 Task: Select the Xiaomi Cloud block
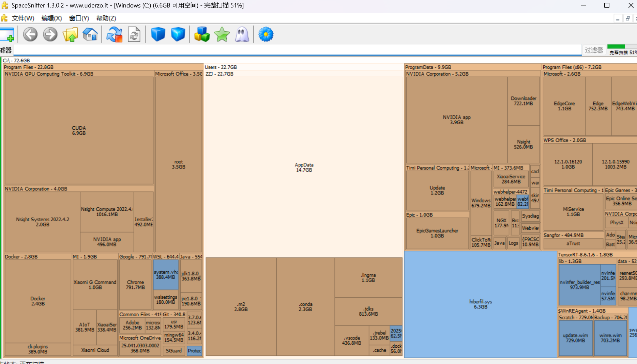pos(95,350)
